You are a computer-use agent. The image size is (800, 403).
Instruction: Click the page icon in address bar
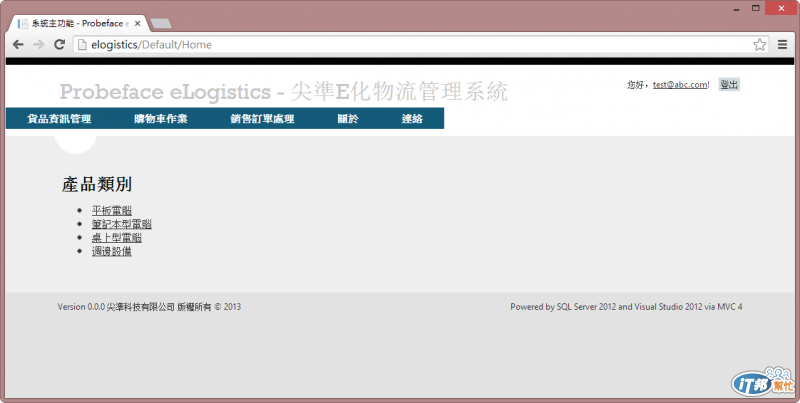(x=81, y=44)
